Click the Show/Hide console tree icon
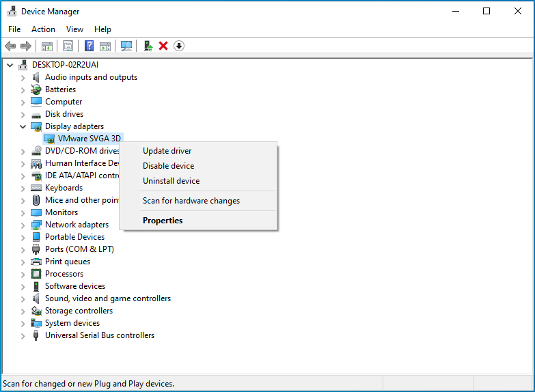The width and height of the screenshot is (535, 392). pos(47,46)
